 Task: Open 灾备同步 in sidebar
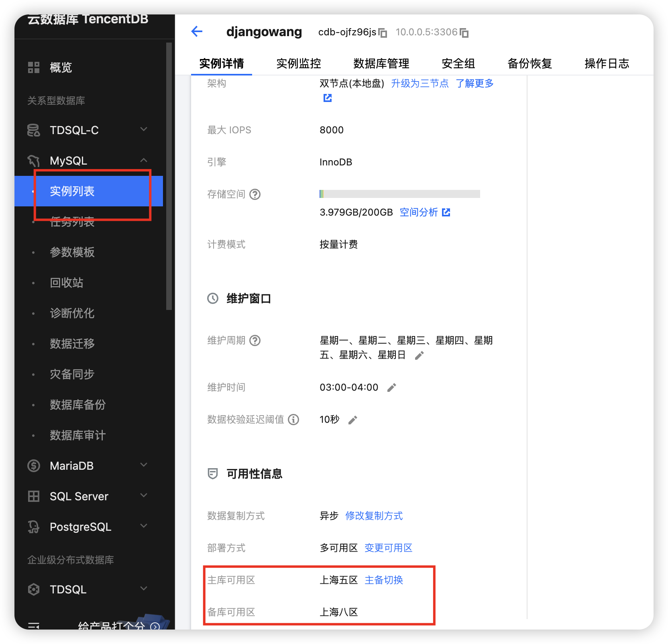72,374
